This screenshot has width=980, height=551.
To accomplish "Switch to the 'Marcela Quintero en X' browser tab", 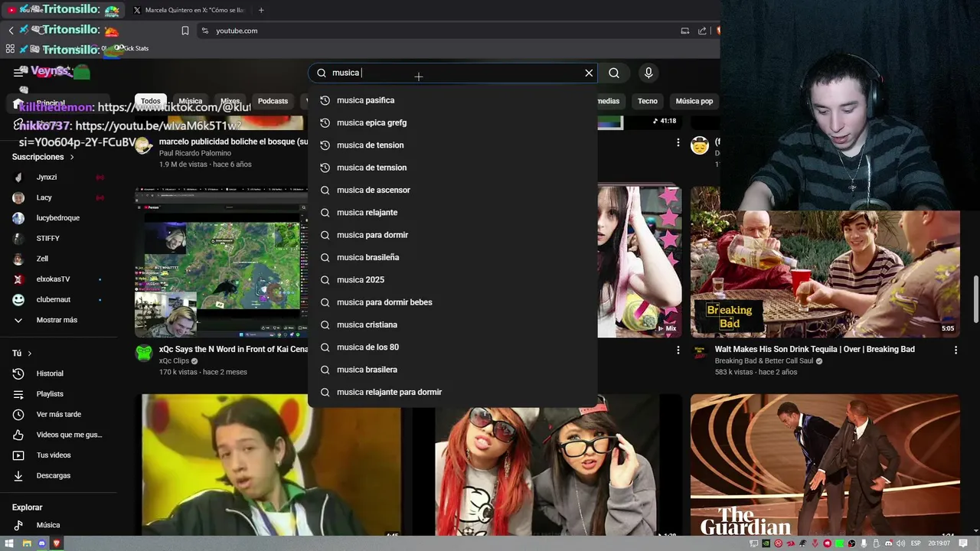I will (189, 10).
